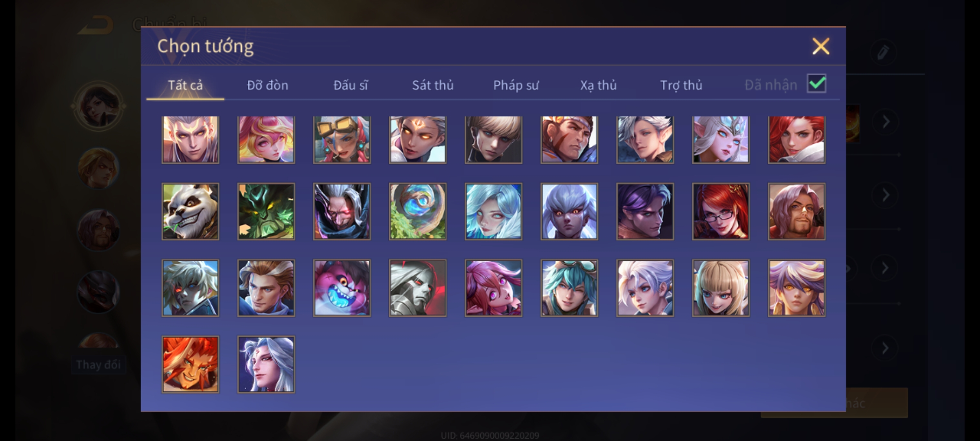Show the Pháp sư hero list
980x441 pixels.
[x=516, y=85]
